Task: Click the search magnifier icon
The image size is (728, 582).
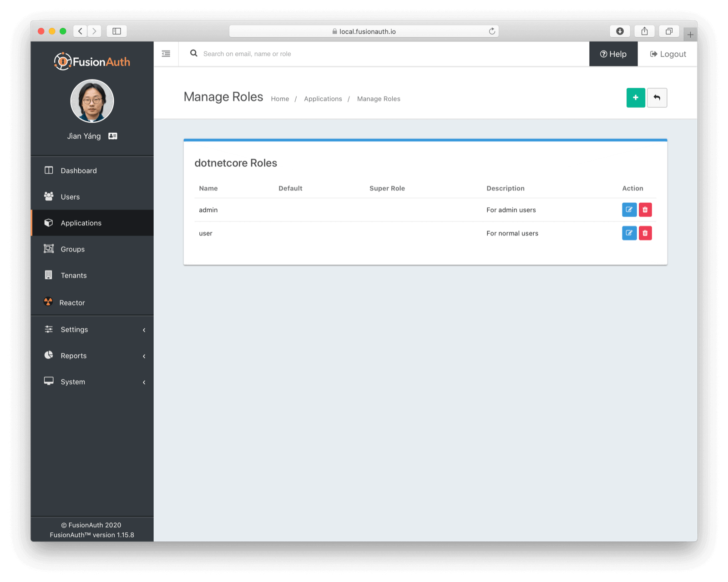Action: tap(194, 53)
